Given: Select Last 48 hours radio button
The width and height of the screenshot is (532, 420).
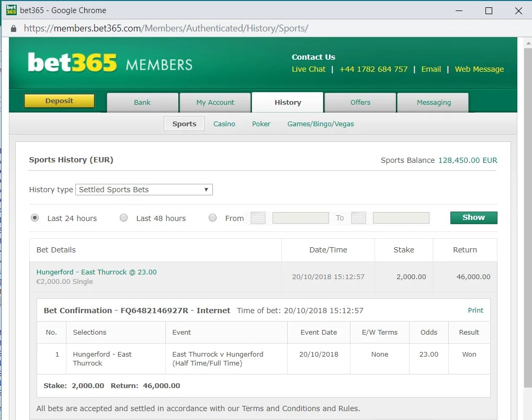Looking at the screenshot, I should pyautogui.click(x=124, y=218).
